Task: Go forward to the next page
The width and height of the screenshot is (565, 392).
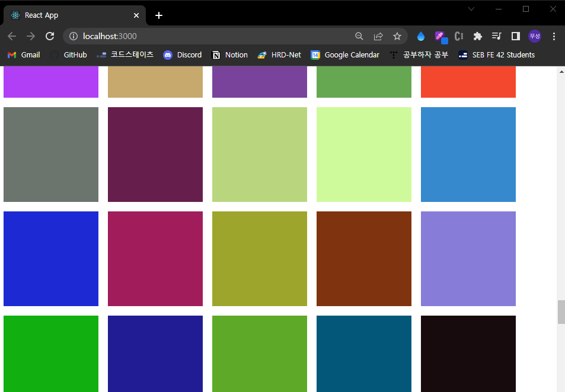Action: 31,36
